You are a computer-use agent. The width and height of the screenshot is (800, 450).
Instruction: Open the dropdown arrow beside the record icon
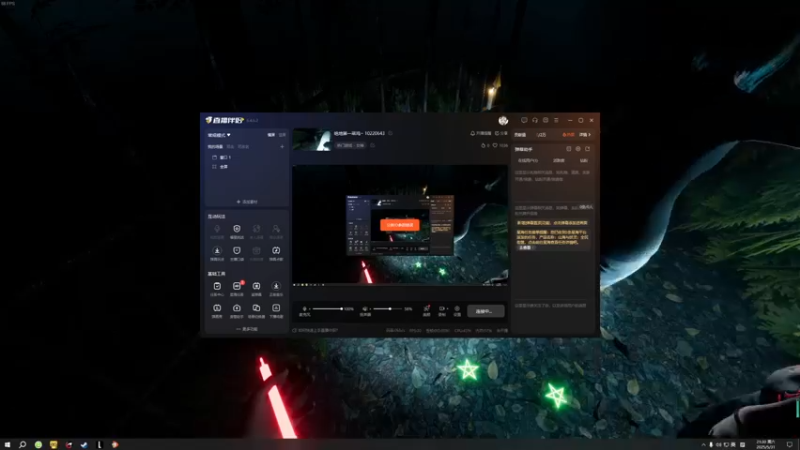(x=447, y=309)
